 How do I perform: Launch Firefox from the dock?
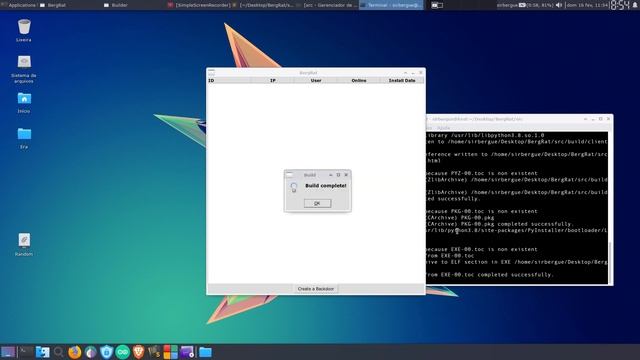(74, 352)
